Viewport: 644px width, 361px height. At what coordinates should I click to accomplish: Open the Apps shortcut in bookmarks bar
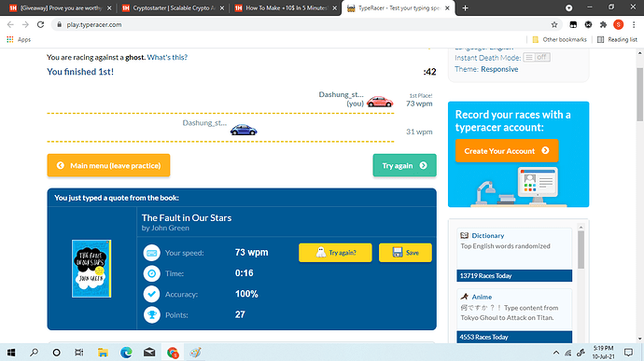pos(19,39)
